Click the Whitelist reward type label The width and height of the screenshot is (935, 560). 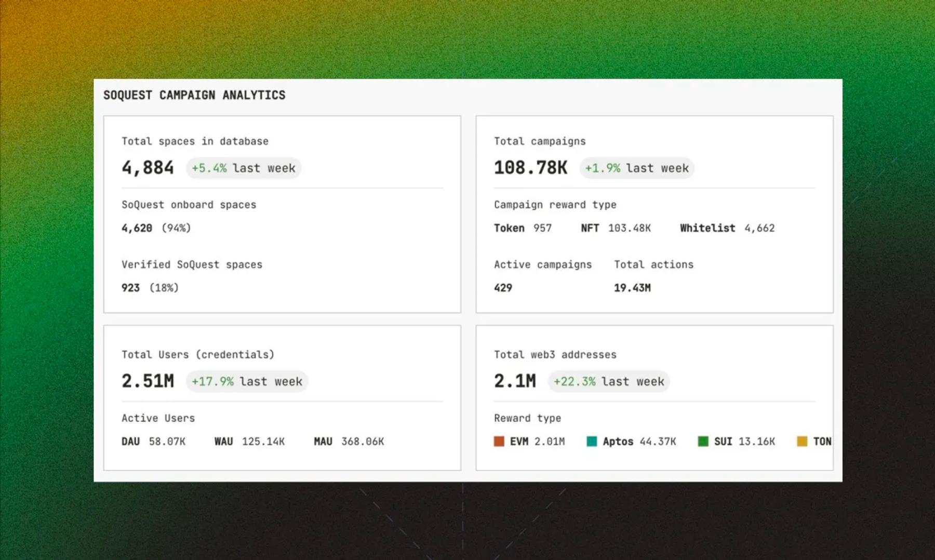[707, 228]
